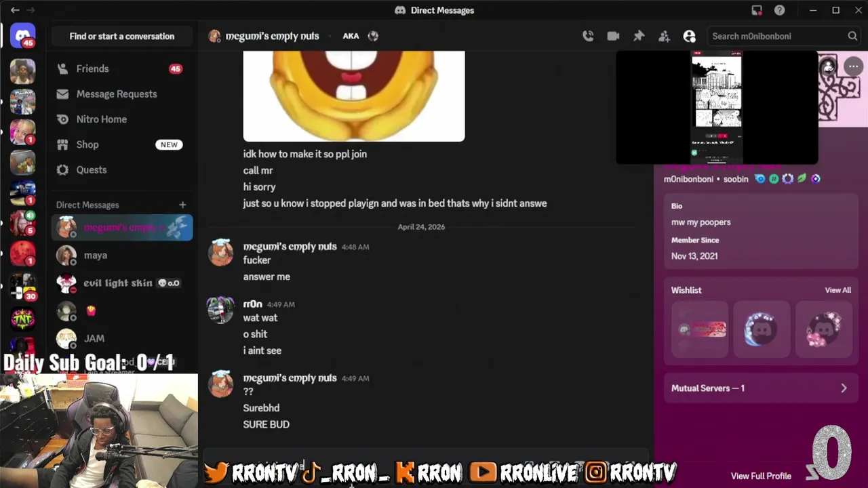868x488 pixels.
Task: Open the Help question mark icon
Action: point(780,10)
